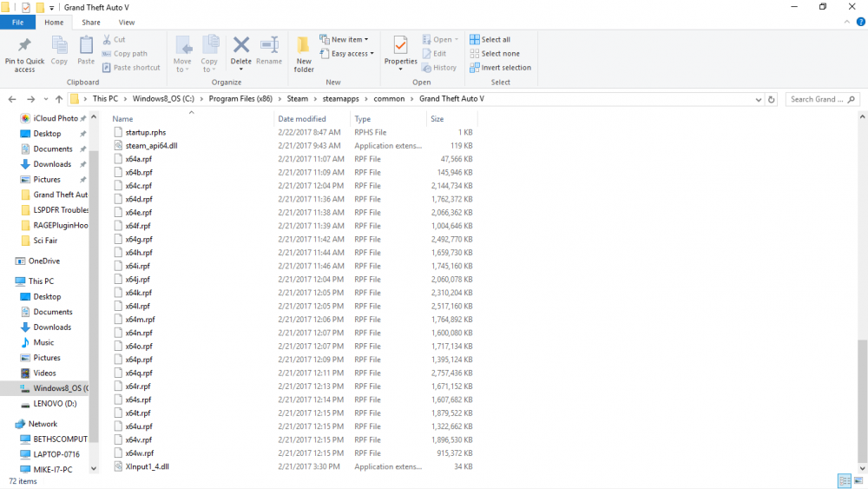Select Network in navigation pane
This screenshot has height=489, width=868.
[43, 424]
